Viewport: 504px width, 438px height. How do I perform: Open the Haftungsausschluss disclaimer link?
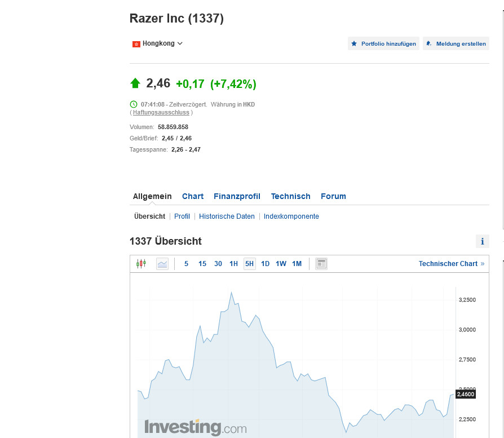[161, 113]
